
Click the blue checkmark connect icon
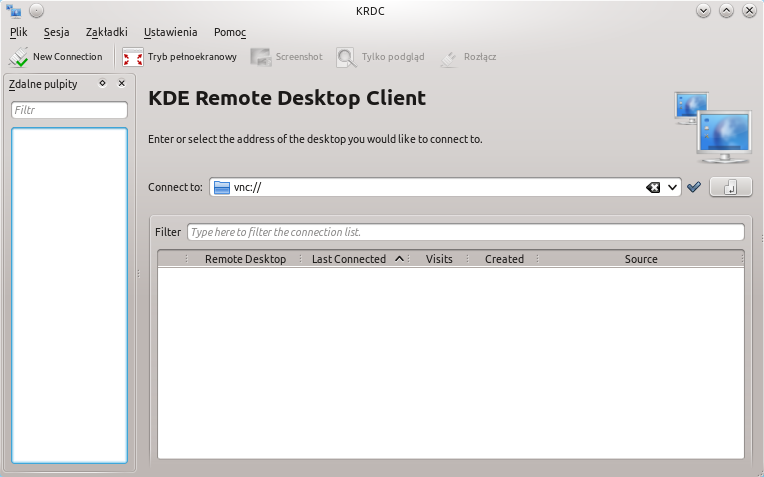tap(694, 187)
